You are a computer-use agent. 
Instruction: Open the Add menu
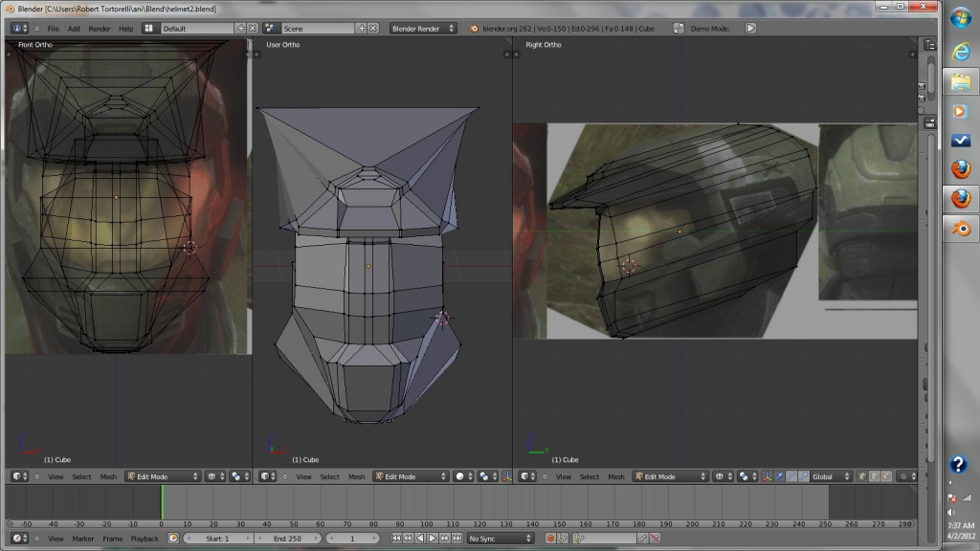74,29
